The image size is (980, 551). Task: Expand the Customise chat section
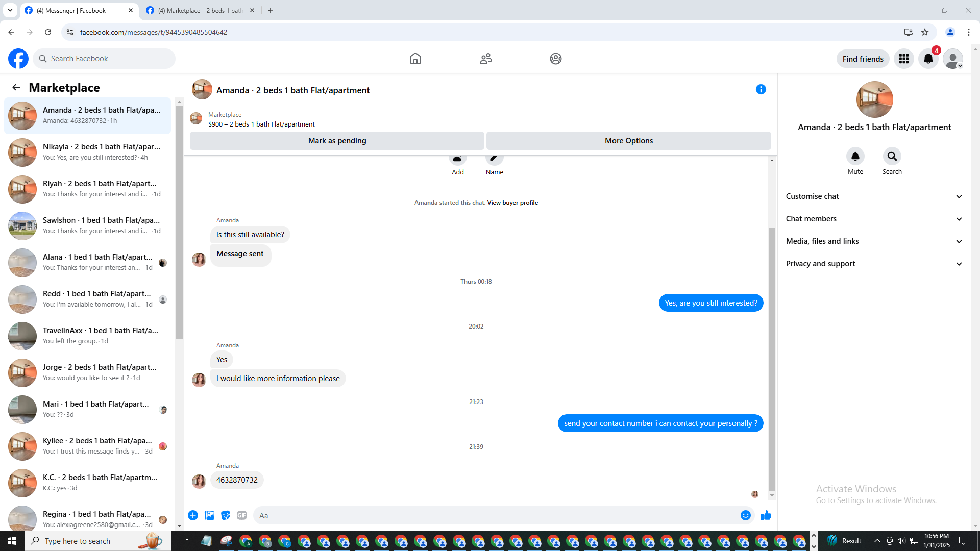874,196
